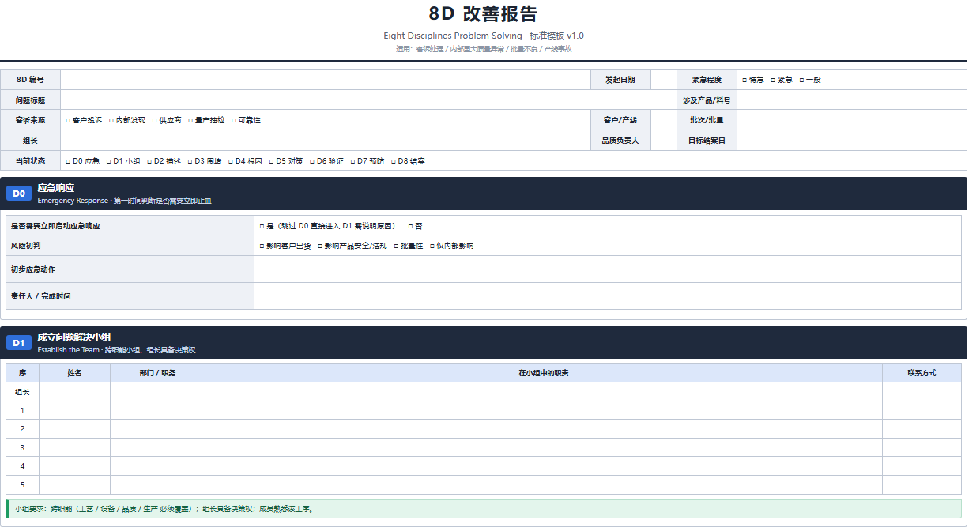
Task: Click the 姓名 cell in team row 5
Action: [75, 485]
